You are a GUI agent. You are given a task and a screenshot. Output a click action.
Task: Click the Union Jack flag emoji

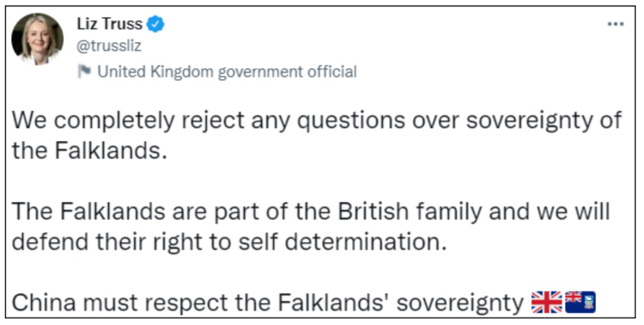pyautogui.click(x=546, y=302)
